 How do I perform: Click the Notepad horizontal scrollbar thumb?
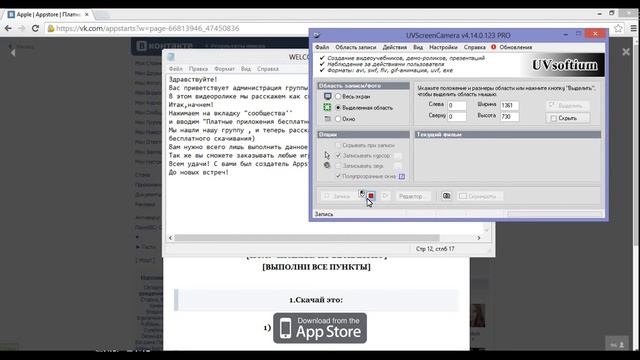point(307,238)
